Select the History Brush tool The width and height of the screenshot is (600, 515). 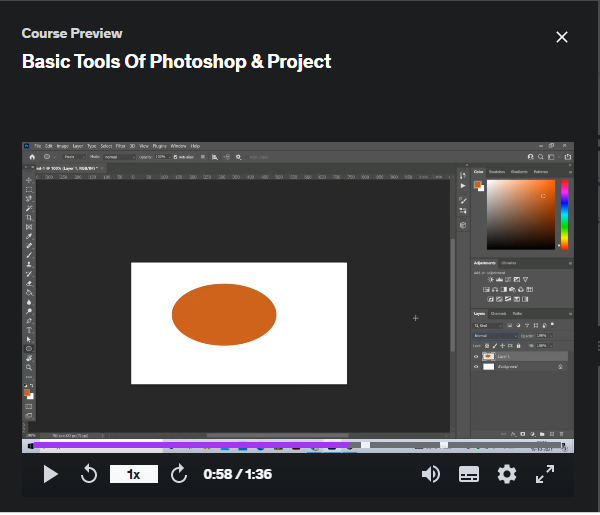(29, 274)
